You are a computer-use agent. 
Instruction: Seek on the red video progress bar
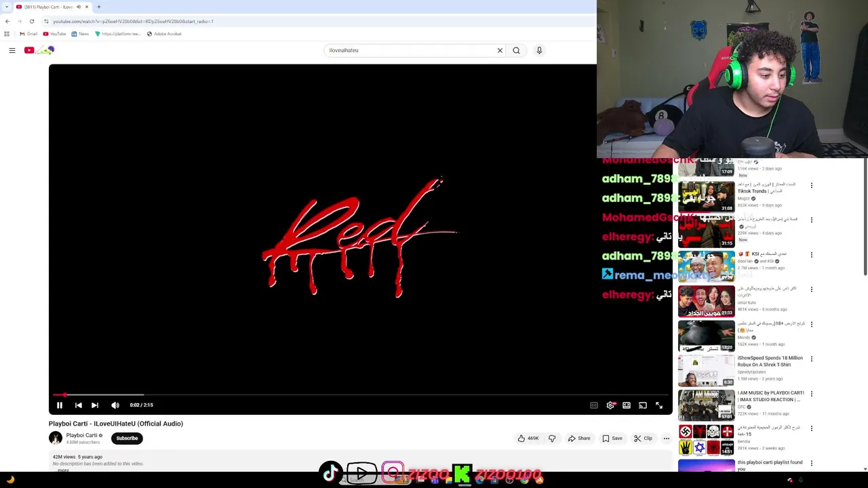[x=361, y=394]
